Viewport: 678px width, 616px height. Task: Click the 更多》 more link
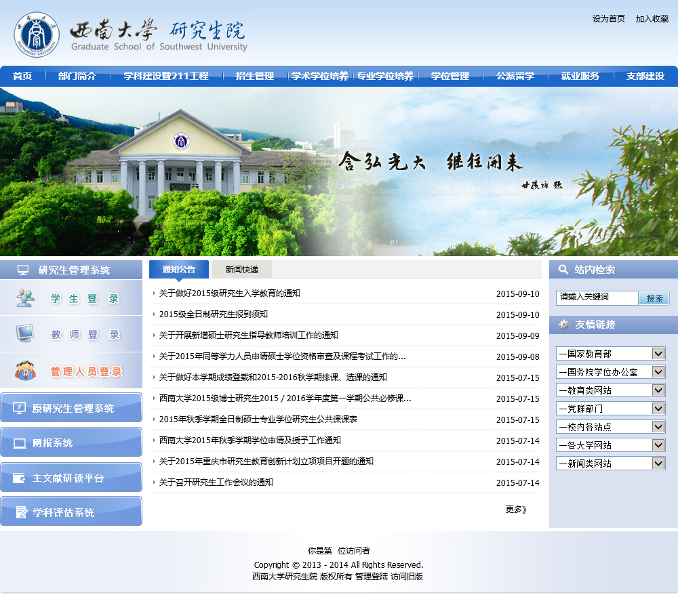tap(516, 510)
